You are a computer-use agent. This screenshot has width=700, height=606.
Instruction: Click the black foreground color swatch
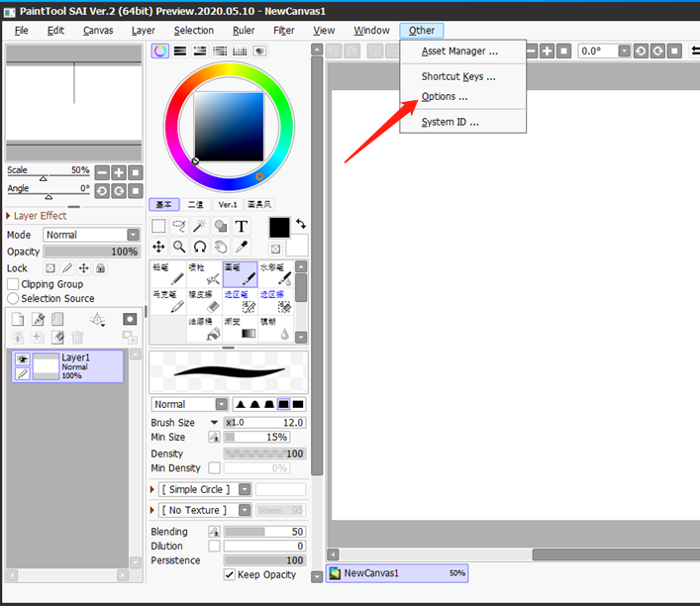[x=279, y=228]
